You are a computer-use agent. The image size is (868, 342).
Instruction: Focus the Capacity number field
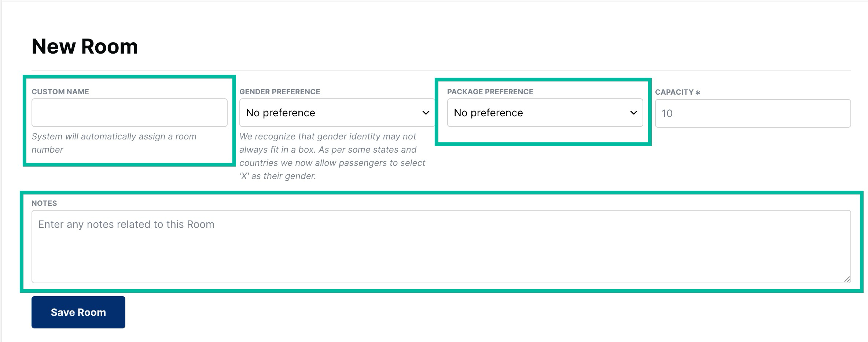point(753,113)
